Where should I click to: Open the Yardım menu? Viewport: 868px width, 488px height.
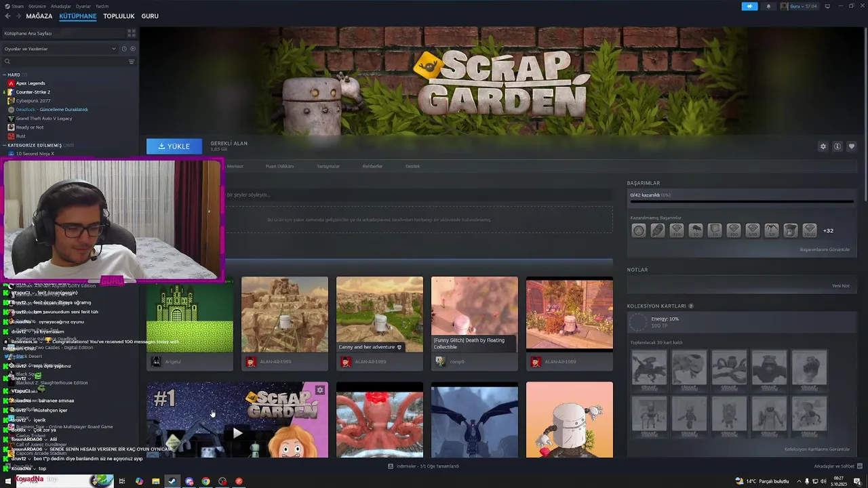[x=102, y=6]
